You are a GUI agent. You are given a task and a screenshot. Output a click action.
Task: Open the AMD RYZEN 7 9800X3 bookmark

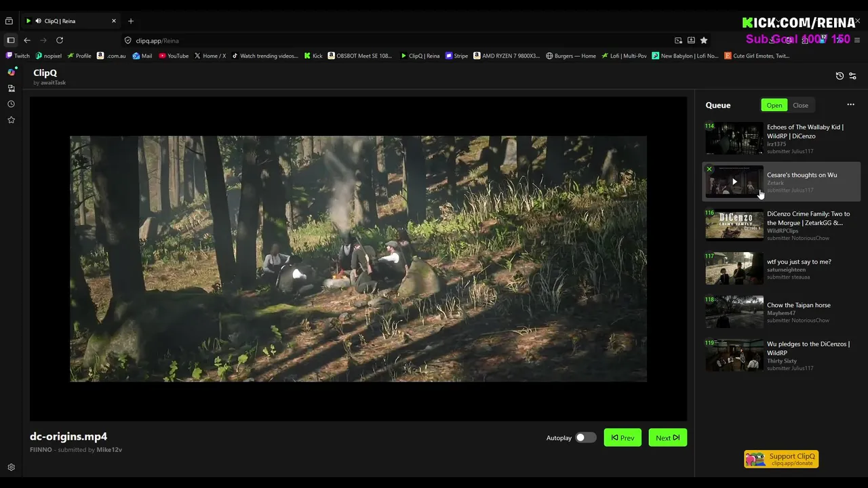pyautogui.click(x=507, y=56)
